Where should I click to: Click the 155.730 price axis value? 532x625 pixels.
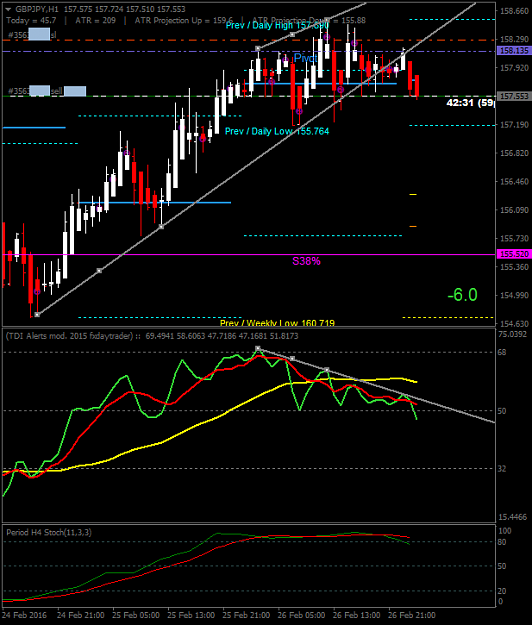(514, 238)
